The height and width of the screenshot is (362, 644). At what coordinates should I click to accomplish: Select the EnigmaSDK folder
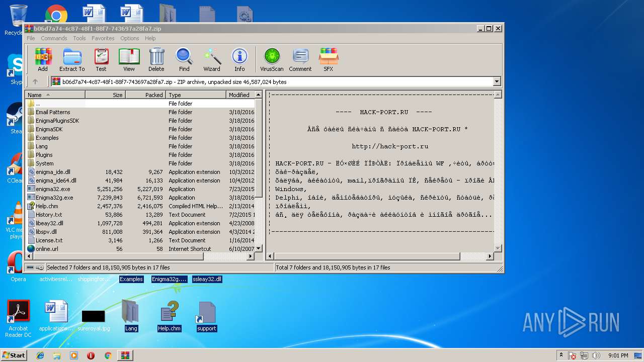141,129
